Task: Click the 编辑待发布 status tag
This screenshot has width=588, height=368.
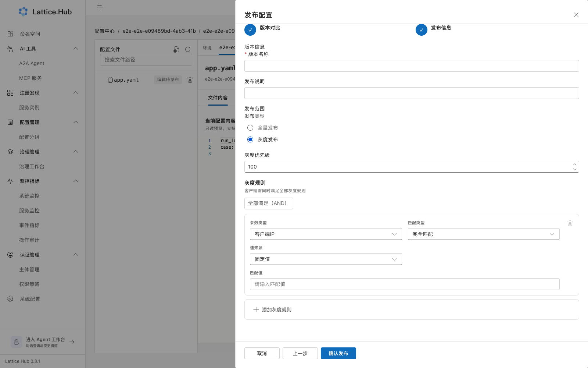Action: pos(168,80)
